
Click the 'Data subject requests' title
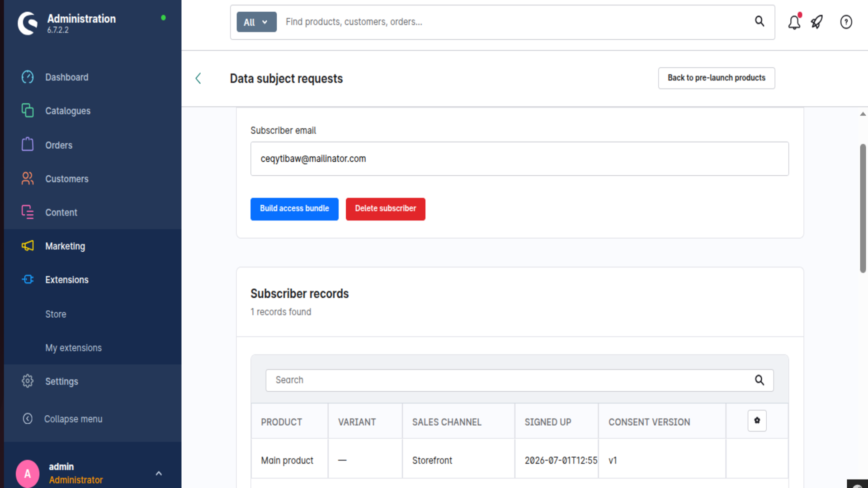pos(286,79)
